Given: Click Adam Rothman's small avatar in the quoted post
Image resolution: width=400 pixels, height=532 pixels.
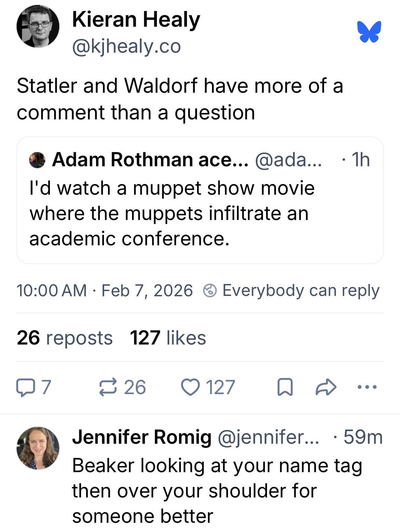Looking at the screenshot, I should 37,160.
